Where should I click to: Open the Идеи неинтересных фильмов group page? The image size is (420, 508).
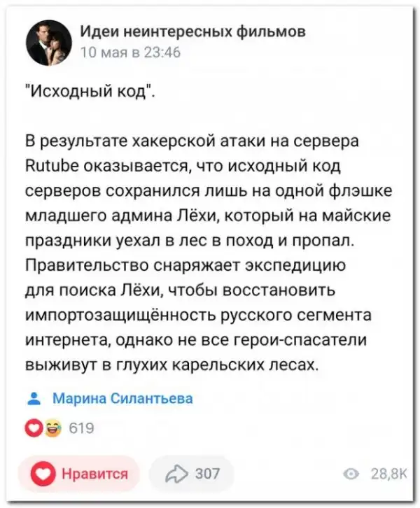pos(192,31)
